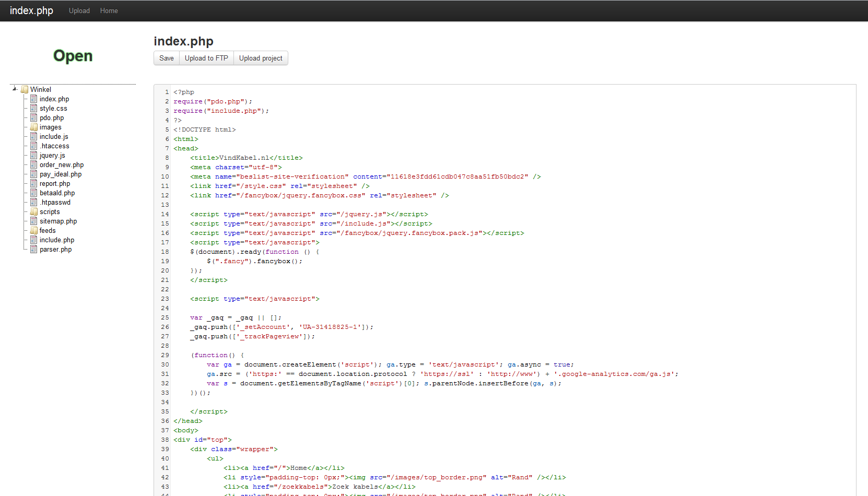Select parser.php in the file tree

pyautogui.click(x=56, y=249)
